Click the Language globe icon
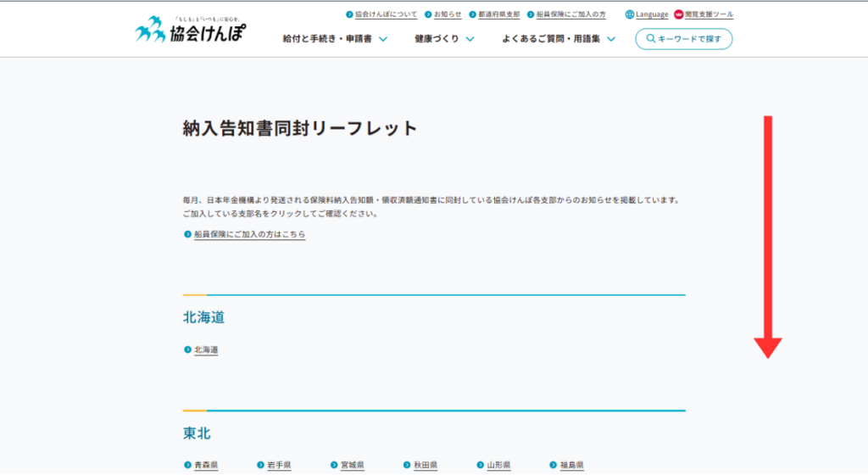The height and width of the screenshot is (475, 868). point(630,14)
